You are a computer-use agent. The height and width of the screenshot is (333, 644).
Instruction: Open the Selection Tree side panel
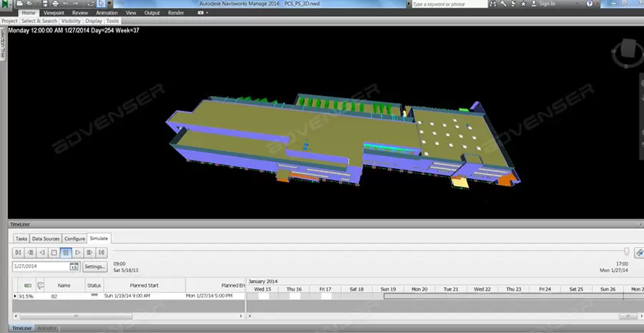pyautogui.click(x=3, y=43)
